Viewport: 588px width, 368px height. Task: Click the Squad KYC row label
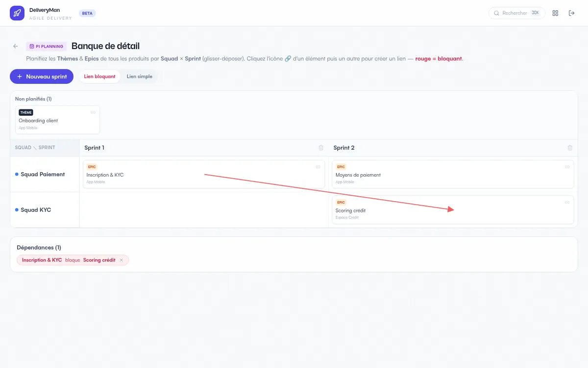pyautogui.click(x=36, y=210)
